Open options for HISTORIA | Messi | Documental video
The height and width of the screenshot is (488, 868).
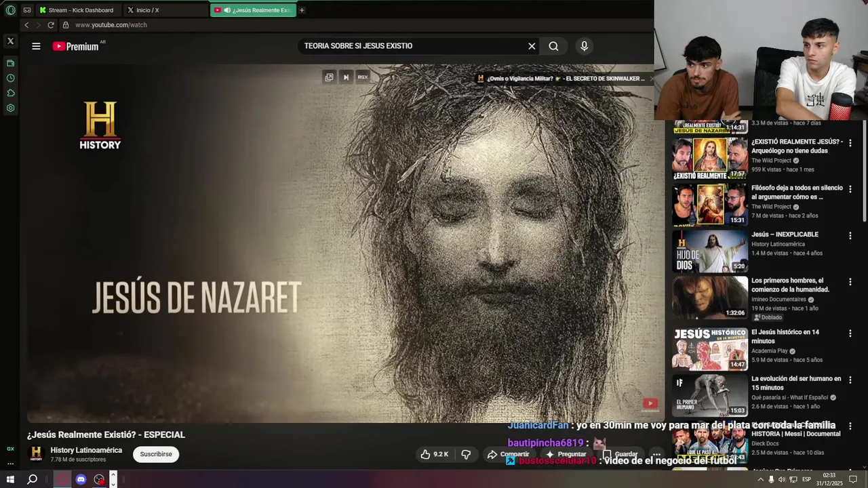coord(850,426)
